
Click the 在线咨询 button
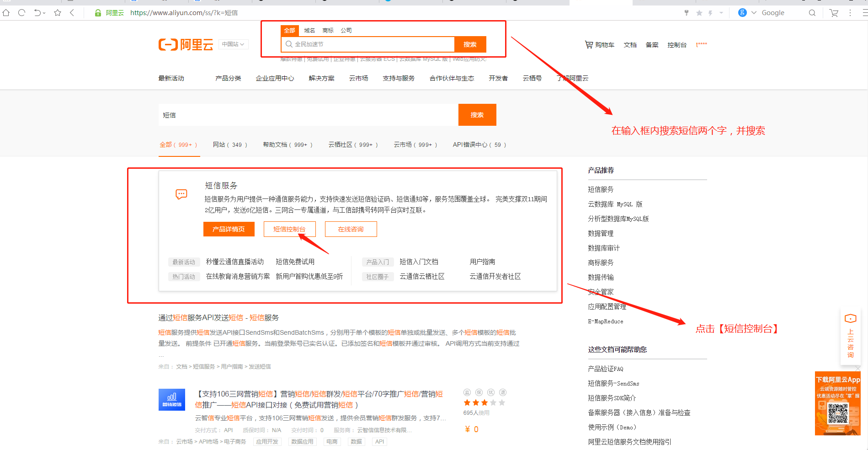[351, 229]
